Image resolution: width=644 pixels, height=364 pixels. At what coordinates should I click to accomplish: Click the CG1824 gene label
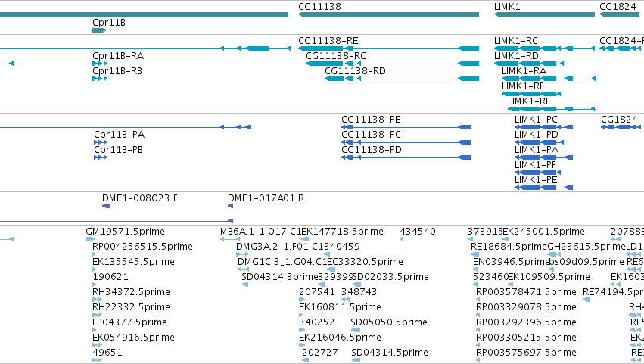pos(618,7)
